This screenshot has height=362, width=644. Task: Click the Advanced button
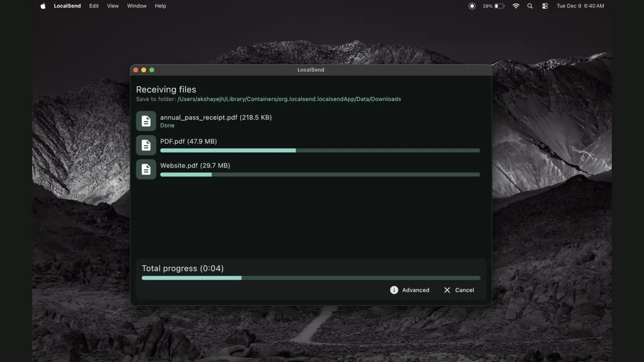(x=410, y=290)
